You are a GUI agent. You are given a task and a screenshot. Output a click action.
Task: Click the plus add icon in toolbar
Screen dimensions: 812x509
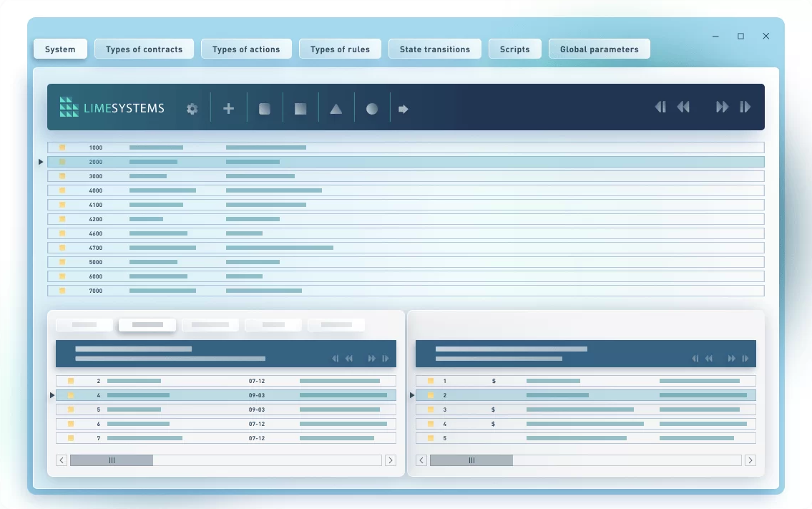[x=228, y=108]
